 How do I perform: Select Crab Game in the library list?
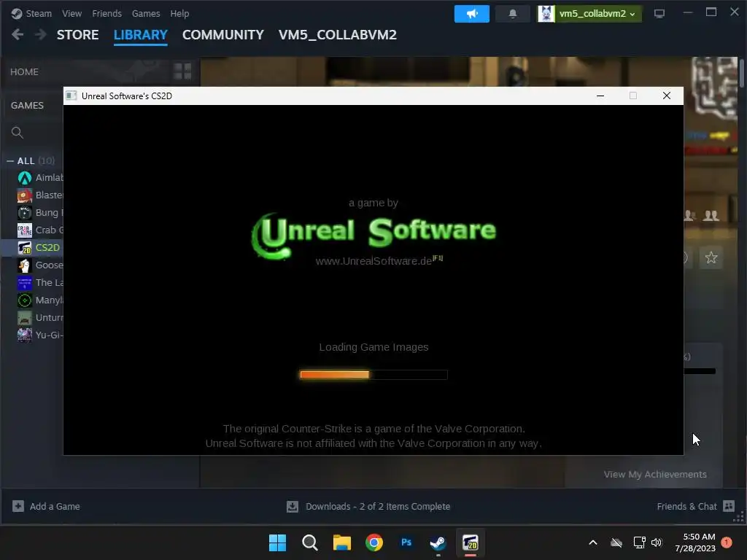click(x=40, y=230)
